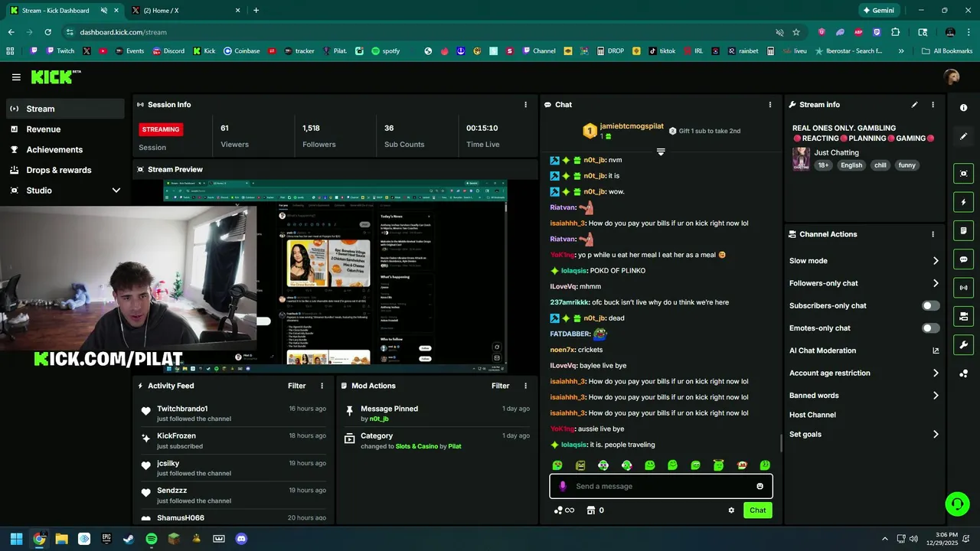
Task: Click the info icon in right sidebar
Action: (964, 108)
